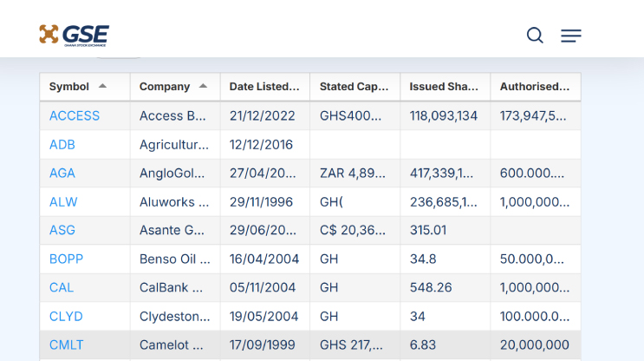Click the date 05/11/2004
The image size is (644, 361).
[263, 287]
